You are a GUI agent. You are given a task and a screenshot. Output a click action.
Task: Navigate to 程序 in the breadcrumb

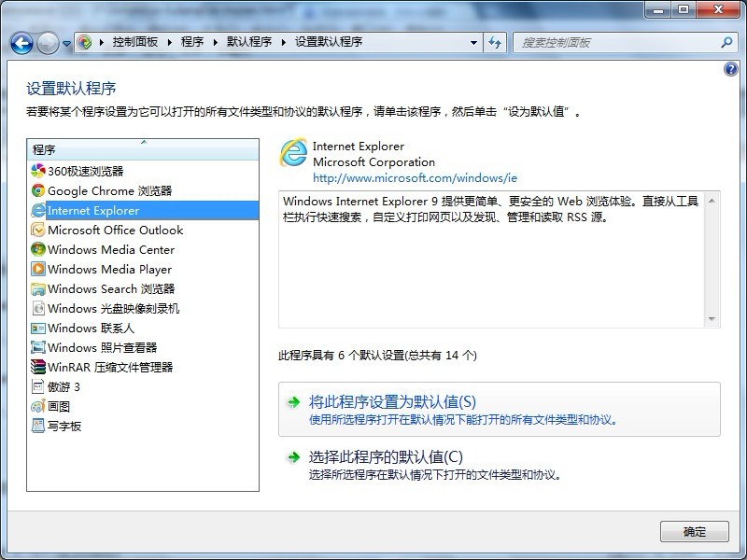pos(192,42)
